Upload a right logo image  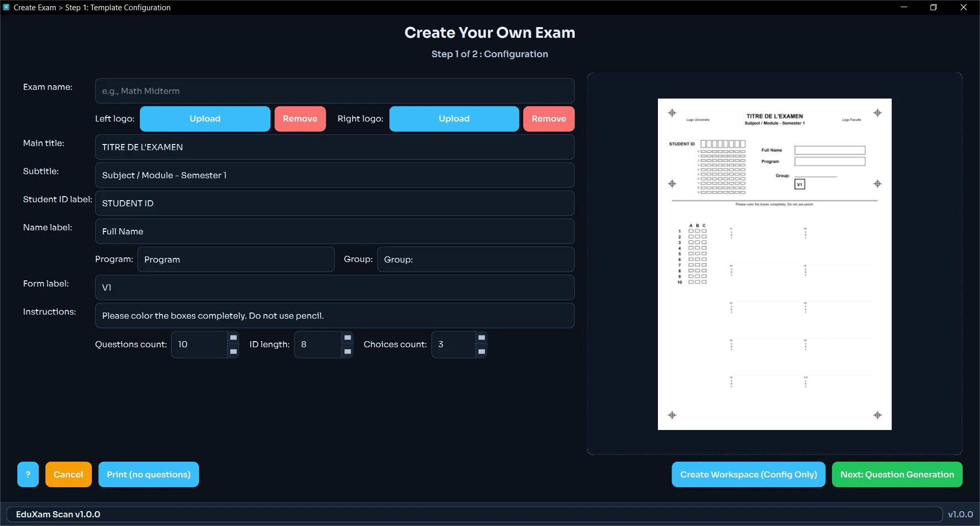(x=454, y=119)
